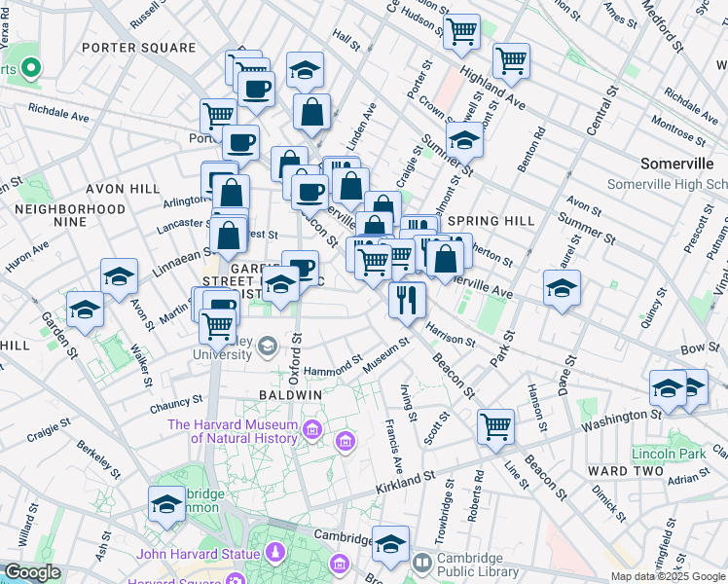Open the Cambridge Public Library place icon

pos(422,562)
